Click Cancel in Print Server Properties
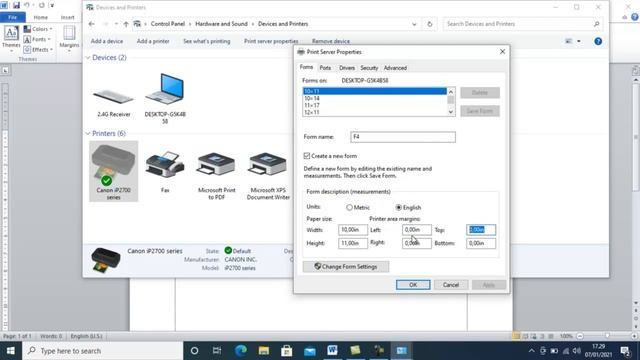The height and width of the screenshot is (360, 640). pos(451,284)
